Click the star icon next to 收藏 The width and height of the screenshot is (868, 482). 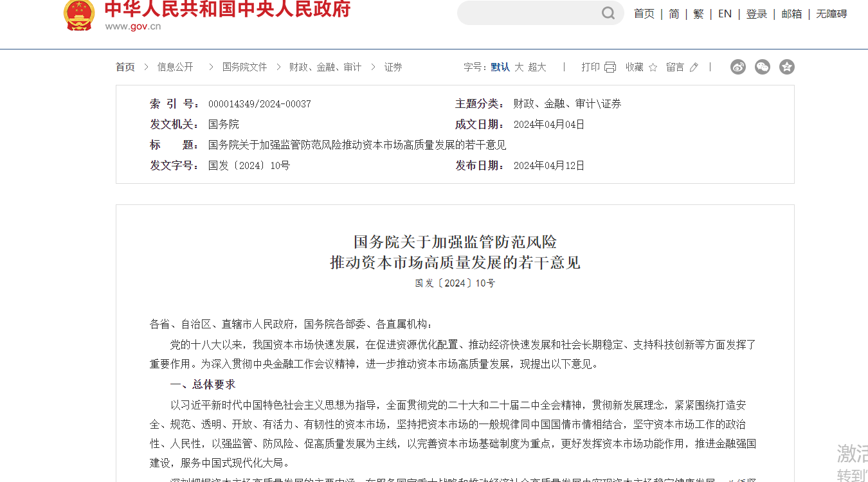tap(653, 67)
